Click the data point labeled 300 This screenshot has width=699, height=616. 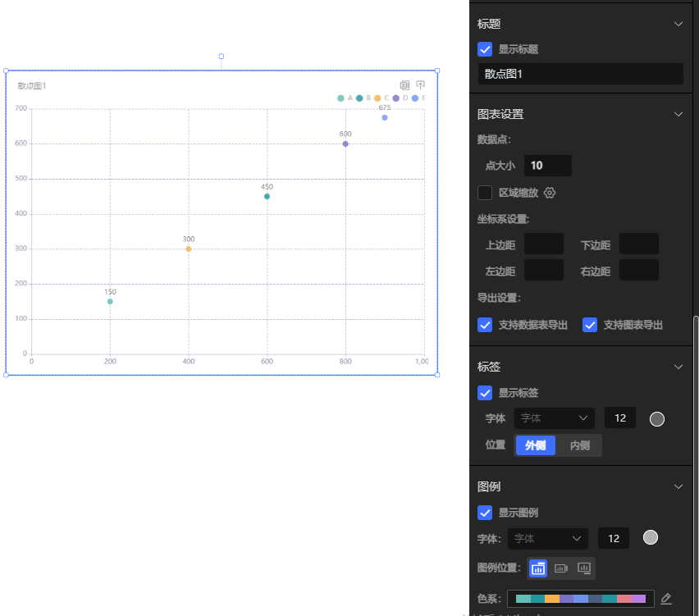pyautogui.click(x=189, y=249)
